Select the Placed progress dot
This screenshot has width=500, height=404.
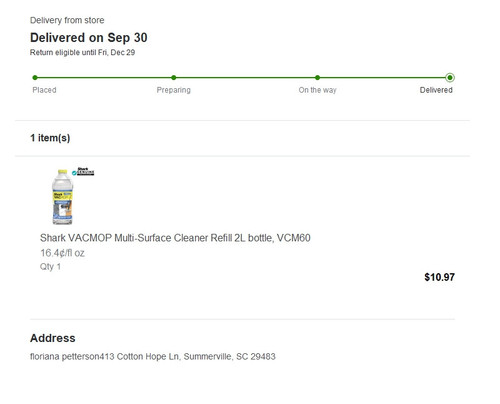pyautogui.click(x=35, y=78)
